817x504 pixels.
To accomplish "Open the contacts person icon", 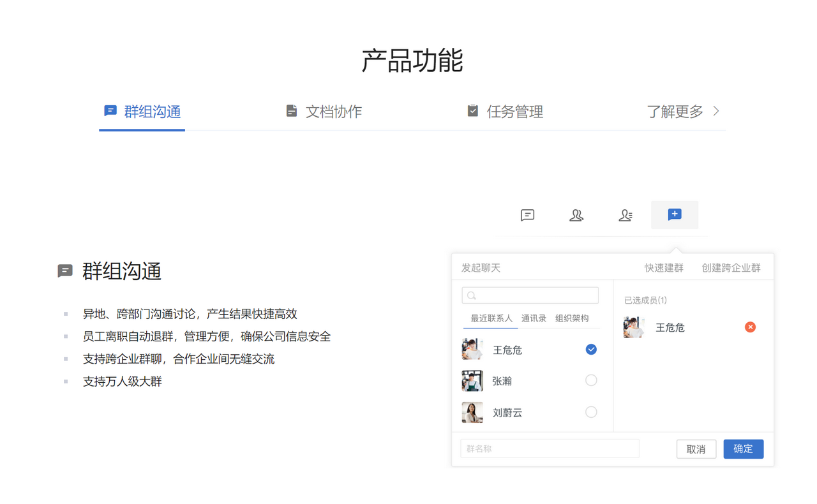I will [576, 215].
